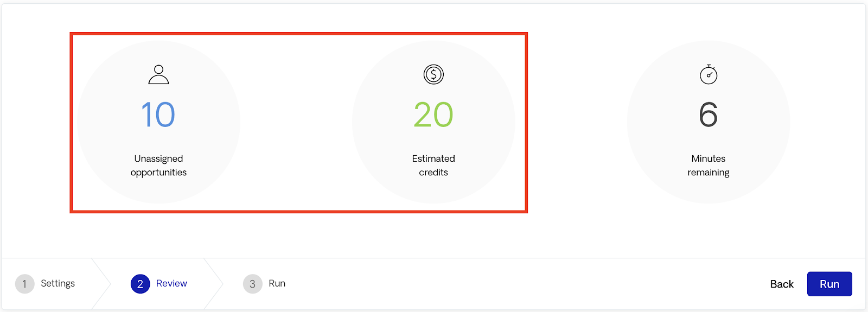Open the Run step label in the stepper
This screenshot has width=868, height=312.
point(277,283)
